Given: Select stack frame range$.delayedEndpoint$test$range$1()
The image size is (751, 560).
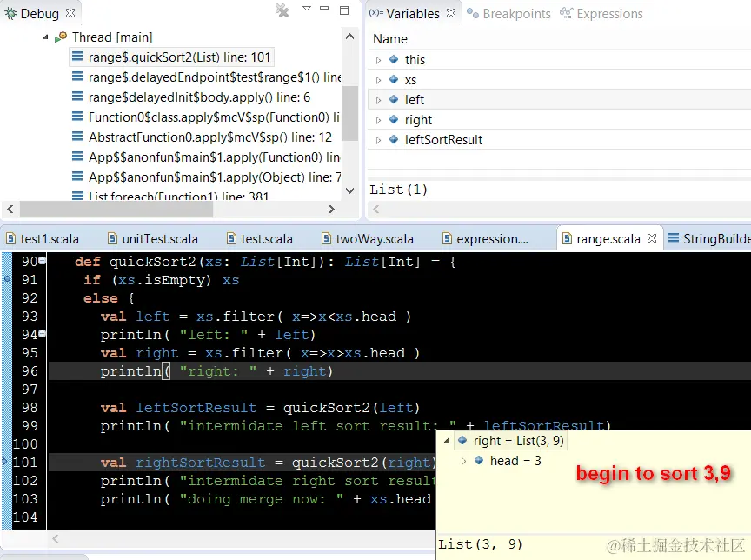Looking at the screenshot, I should click(x=214, y=77).
